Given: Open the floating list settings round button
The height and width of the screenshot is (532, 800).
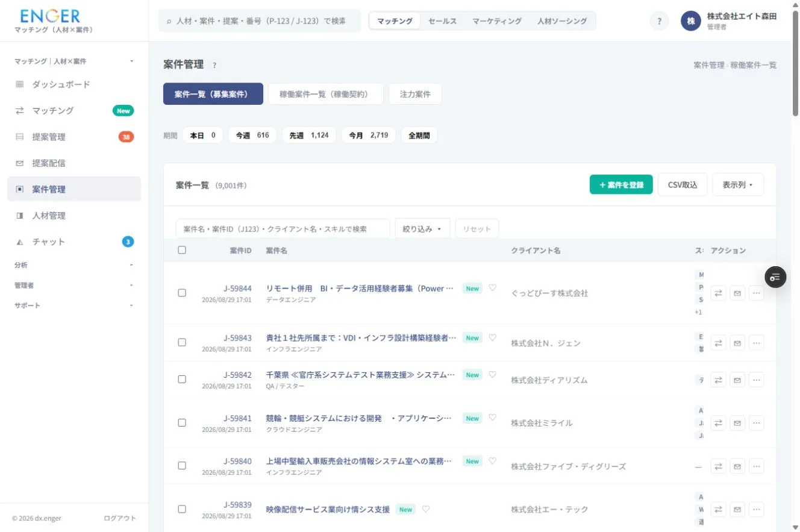Looking at the screenshot, I should point(775,277).
